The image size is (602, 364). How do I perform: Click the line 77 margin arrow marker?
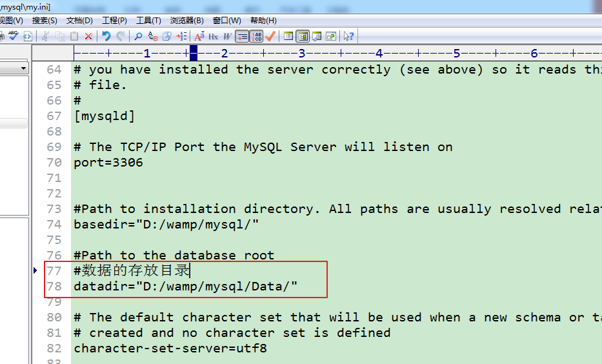pos(35,270)
